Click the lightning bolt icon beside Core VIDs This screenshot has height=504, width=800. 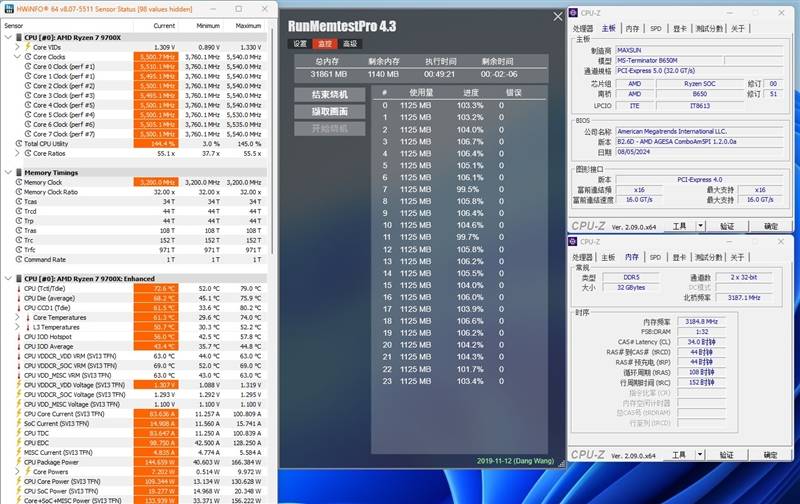point(27,47)
